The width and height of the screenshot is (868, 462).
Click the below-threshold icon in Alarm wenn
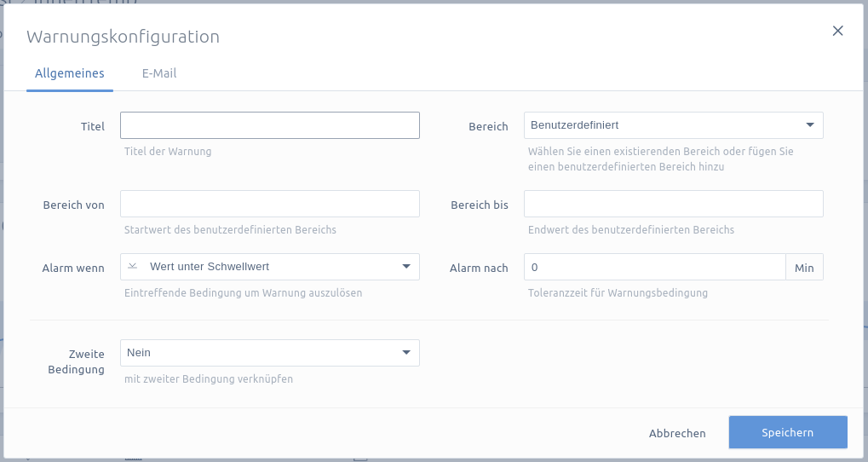point(132,267)
